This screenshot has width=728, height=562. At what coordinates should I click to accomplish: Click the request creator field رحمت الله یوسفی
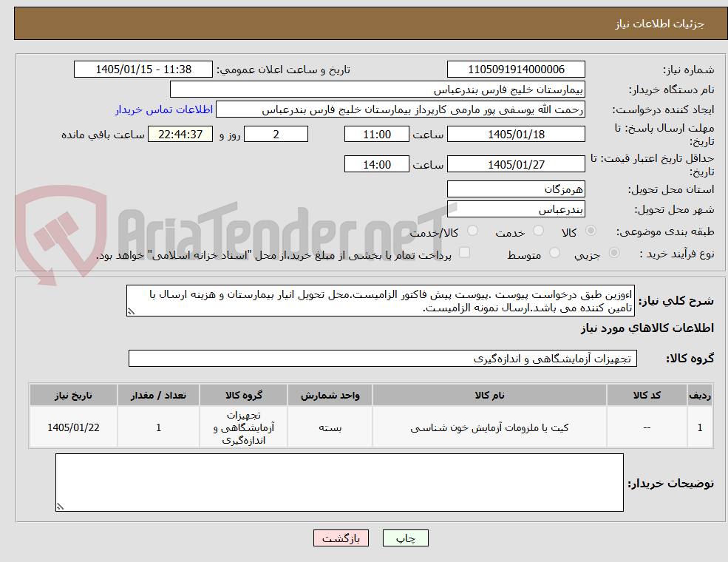coord(400,109)
